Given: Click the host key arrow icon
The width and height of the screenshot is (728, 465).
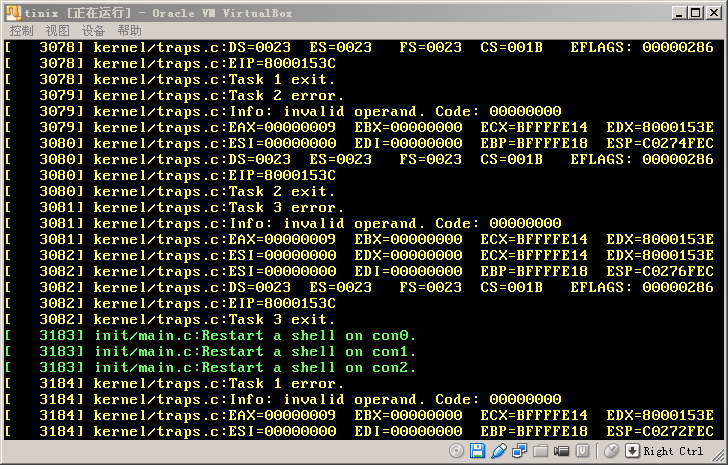Looking at the screenshot, I should coord(632,451).
